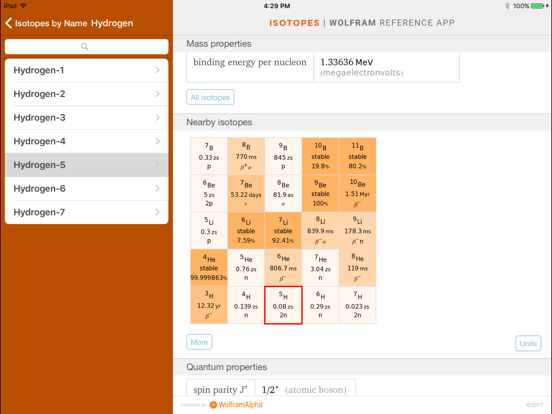Tap the chevron beside Hydrogen-1

(157, 70)
